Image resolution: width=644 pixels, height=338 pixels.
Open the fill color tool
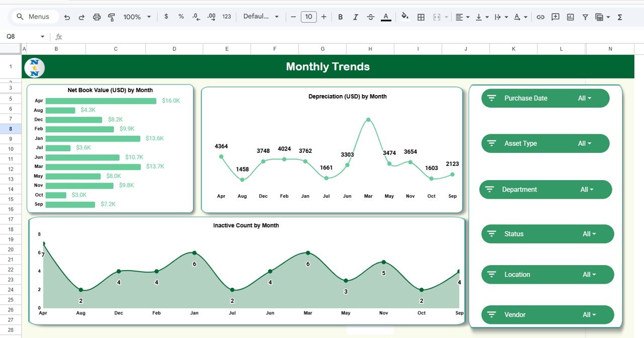click(x=406, y=17)
